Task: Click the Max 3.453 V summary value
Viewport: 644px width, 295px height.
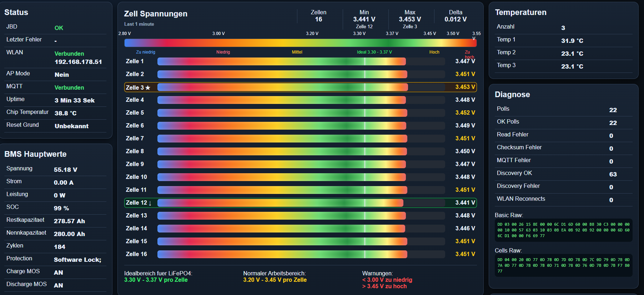Action: click(x=410, y=19)
